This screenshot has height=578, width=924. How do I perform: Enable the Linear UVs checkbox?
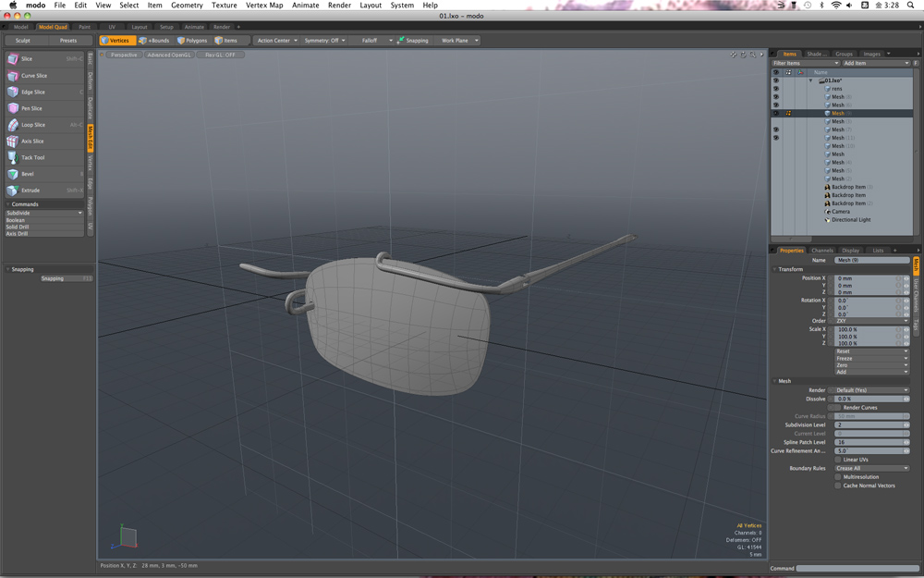837,460
